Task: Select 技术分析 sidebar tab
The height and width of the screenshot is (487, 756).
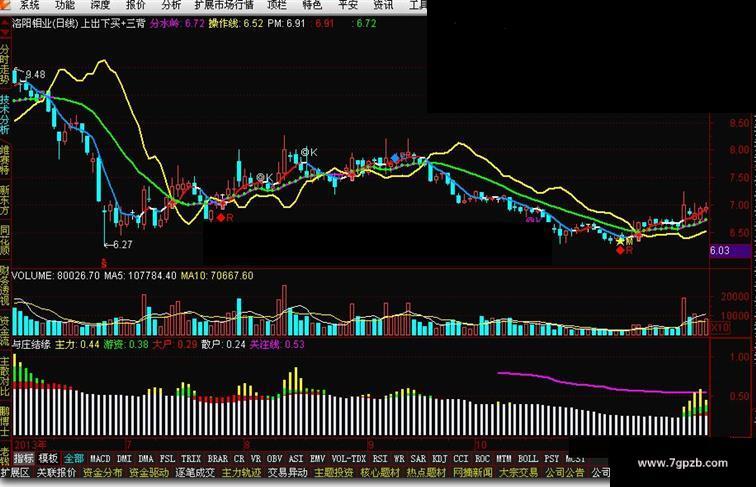Action: (x=5, y=114)
